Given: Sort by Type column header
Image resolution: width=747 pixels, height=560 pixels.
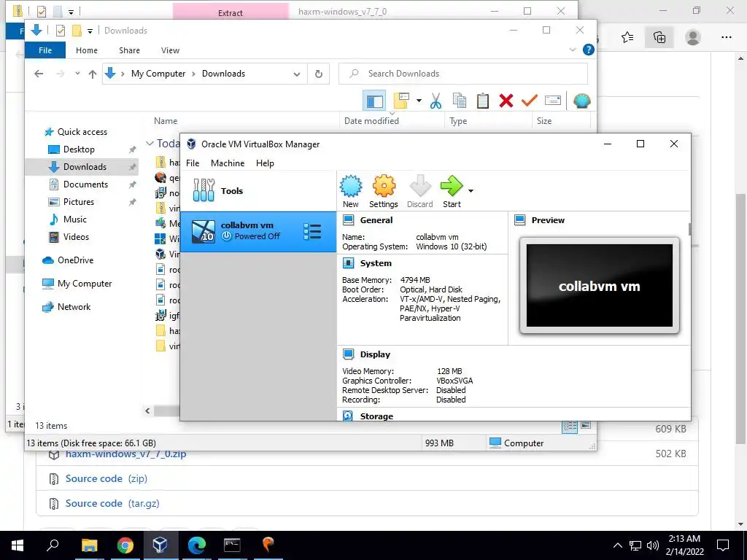Looking at the screenshot, I should pyautogui.click(x=458, y=121).
